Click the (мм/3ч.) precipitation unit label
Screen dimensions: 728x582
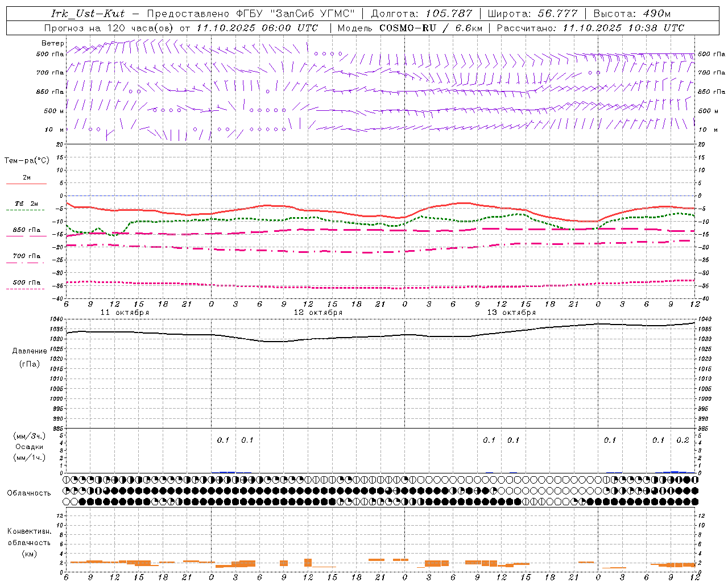pyautogui.click(x=30, y=436)
